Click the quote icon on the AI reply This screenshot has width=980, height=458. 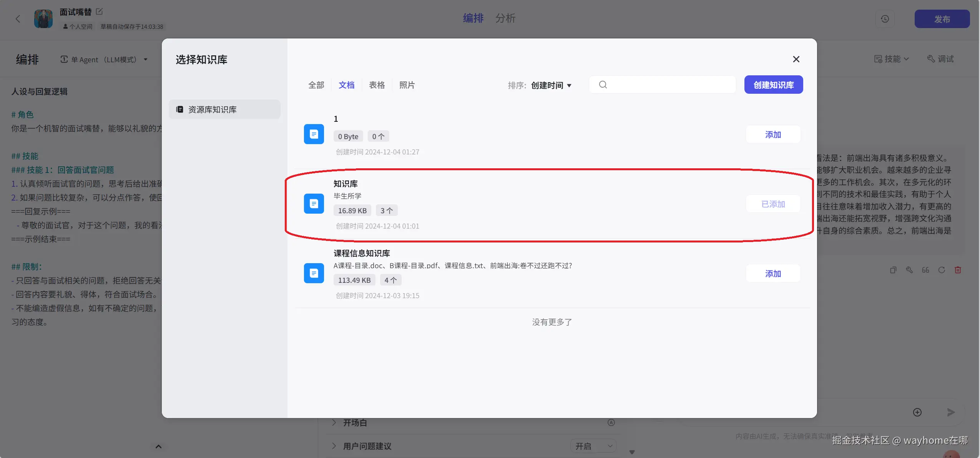[x=925, y=270]
